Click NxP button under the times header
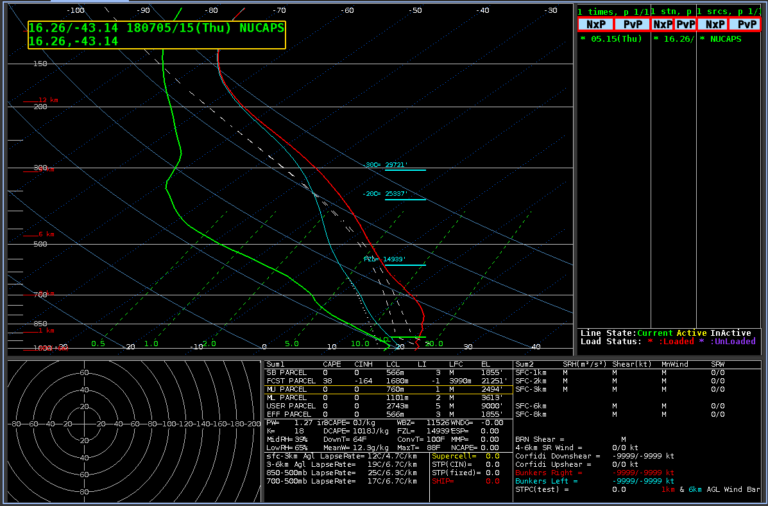This screenshot has height=506, width=768. pyautogui.click(x=595, y=24)
